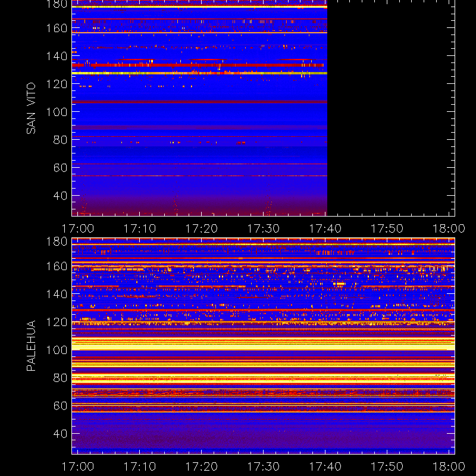Pick the 17:20 time label under San Vito plot
The image size is (476, 476).
click(x=202, y=228)
